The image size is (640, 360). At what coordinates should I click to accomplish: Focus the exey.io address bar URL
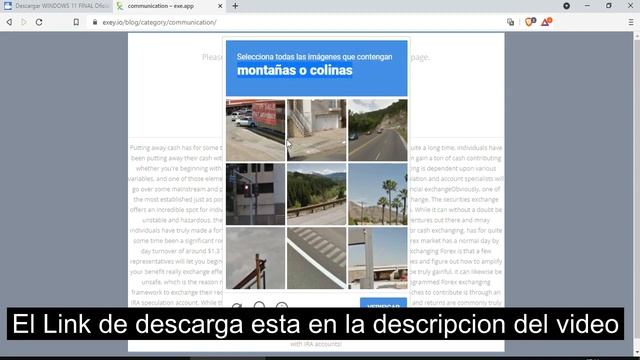159,22
